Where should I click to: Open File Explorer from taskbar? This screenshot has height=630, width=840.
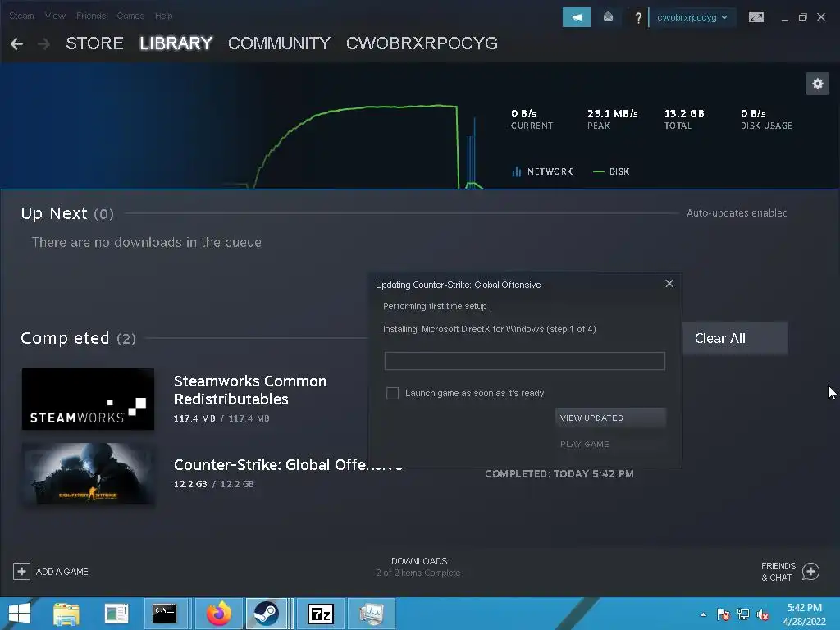pyautogui.click(x=66, y=614)
